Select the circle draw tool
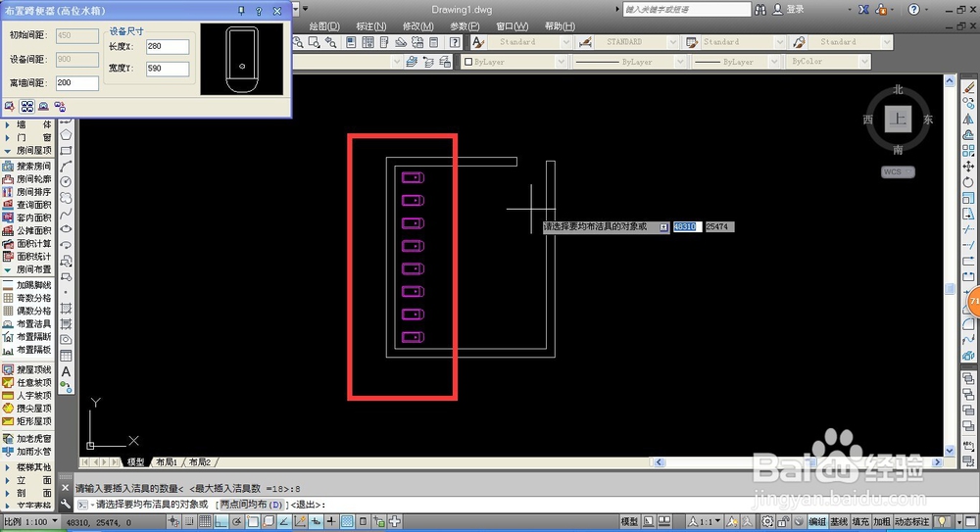This screenshot has width=980, height=532. tap(66, 182)
